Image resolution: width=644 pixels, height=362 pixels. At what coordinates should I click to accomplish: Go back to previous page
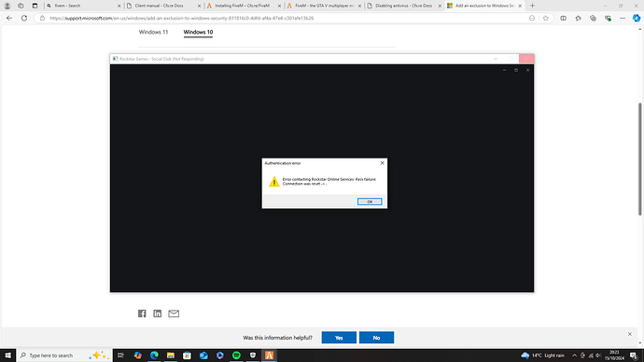[9, 18]
